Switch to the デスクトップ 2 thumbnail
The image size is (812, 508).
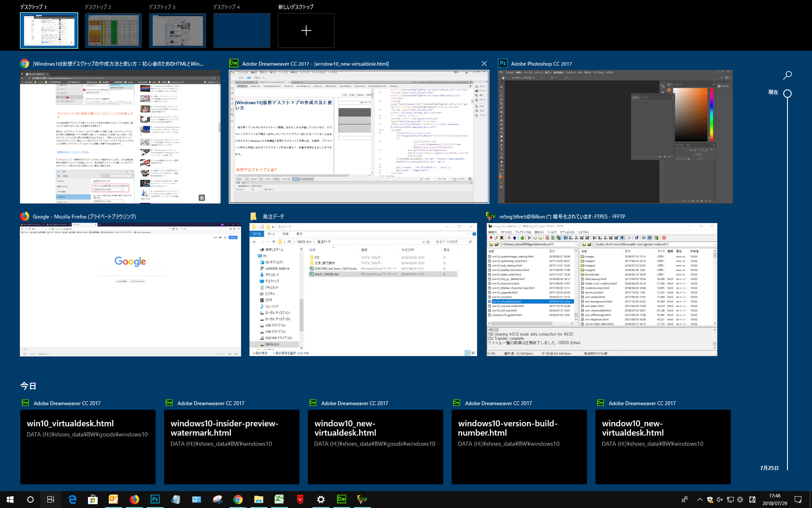[113, 30]
